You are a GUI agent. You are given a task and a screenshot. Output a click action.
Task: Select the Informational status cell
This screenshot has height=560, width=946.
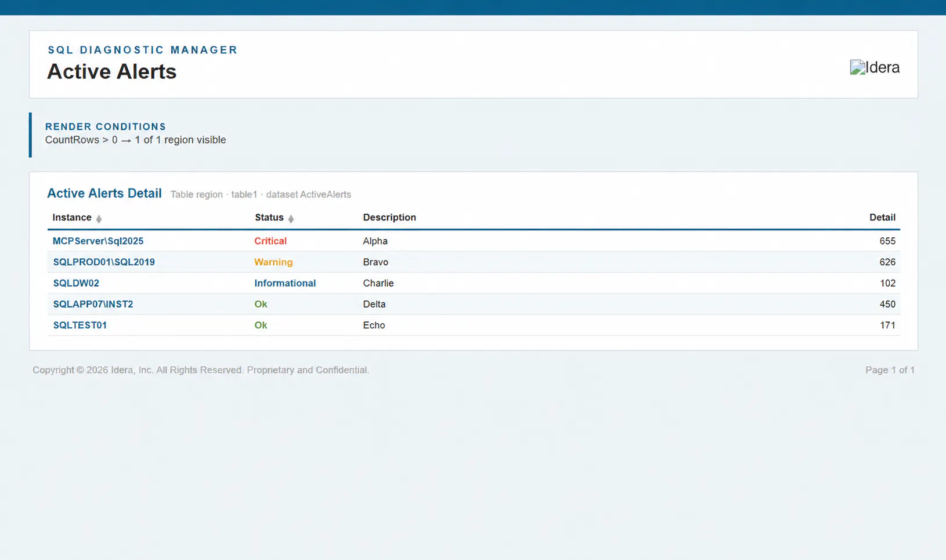point(285,283)
